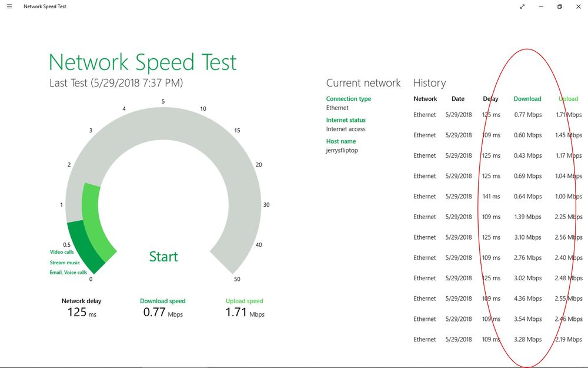Click the Network column header in History

pos(425,99)
